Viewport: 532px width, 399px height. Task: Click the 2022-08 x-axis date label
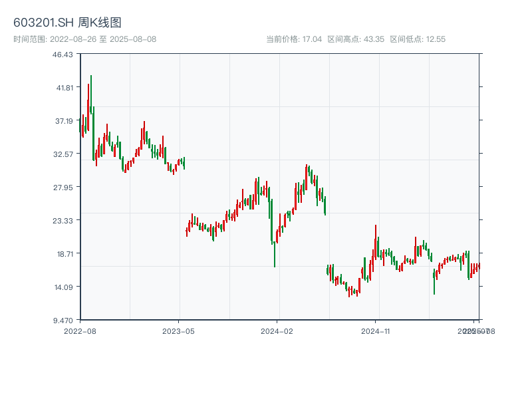(x=80, y=331)
